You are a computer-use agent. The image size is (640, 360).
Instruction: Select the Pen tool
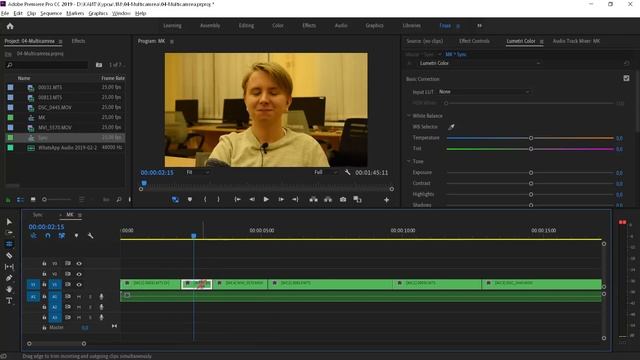click(9, 278)
